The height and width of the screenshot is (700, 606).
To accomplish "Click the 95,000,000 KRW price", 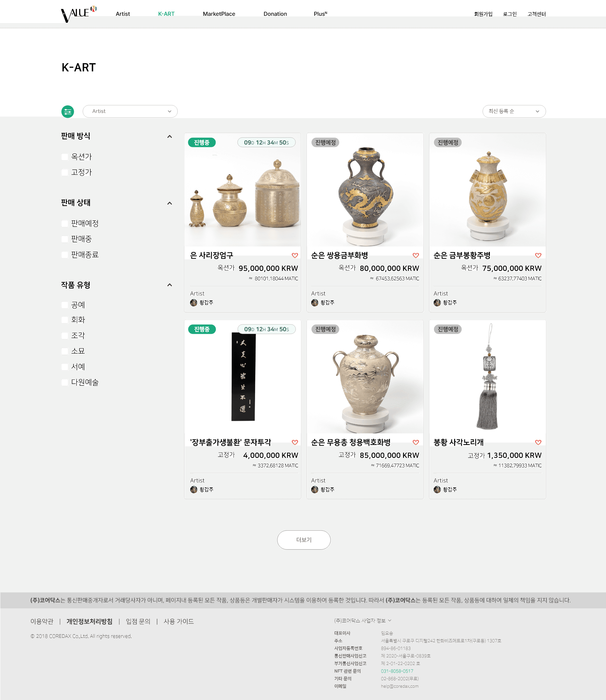I will tap(268, 269).
